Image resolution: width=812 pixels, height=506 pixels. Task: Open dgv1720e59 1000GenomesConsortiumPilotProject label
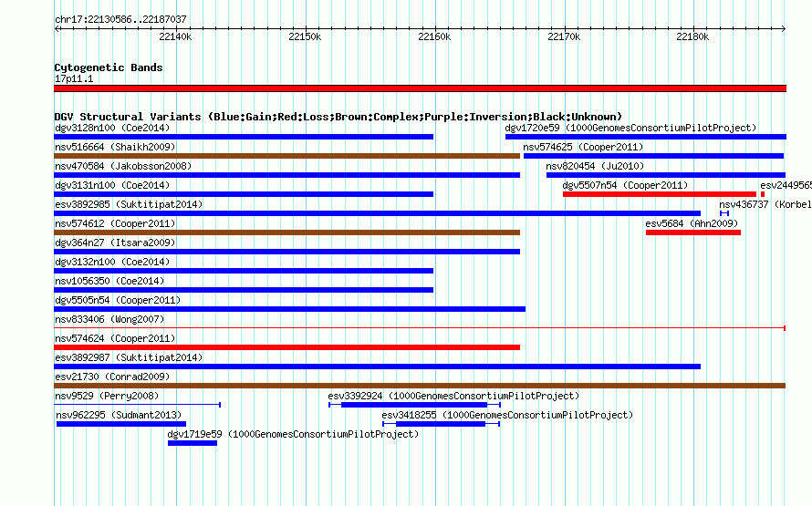630,128
